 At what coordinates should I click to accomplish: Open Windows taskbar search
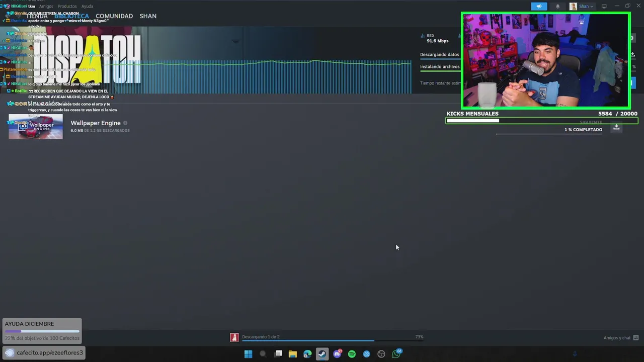click(263, 354)
